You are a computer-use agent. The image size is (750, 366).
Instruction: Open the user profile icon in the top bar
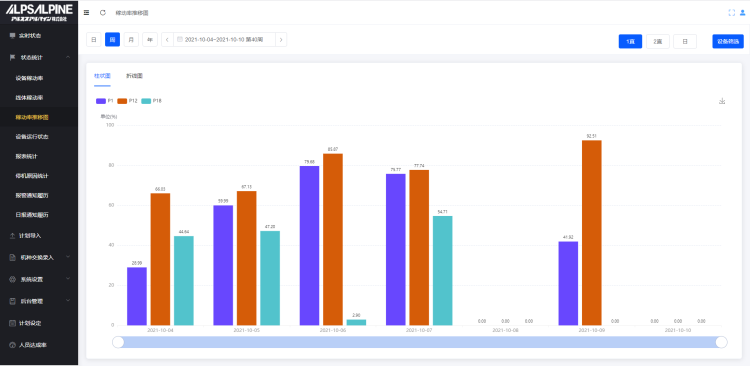pos(742,13)
